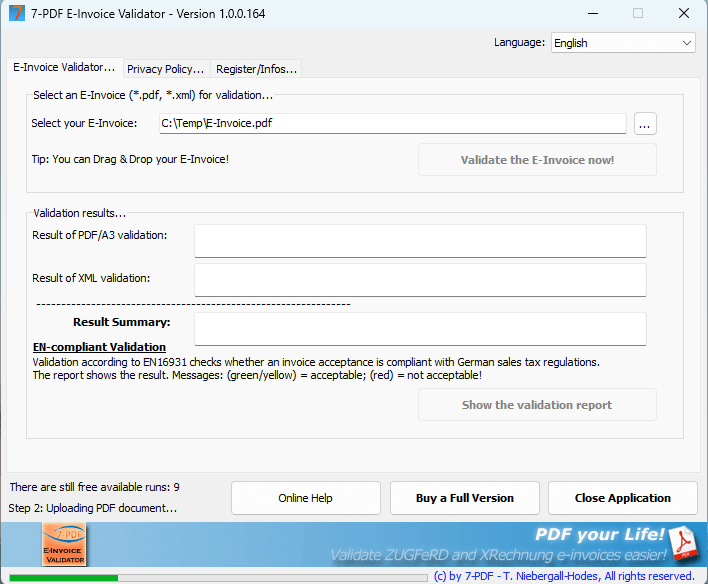Click the PDF/A3 validation result field
This screenshot has width=708, height=584.
[420, 241]
